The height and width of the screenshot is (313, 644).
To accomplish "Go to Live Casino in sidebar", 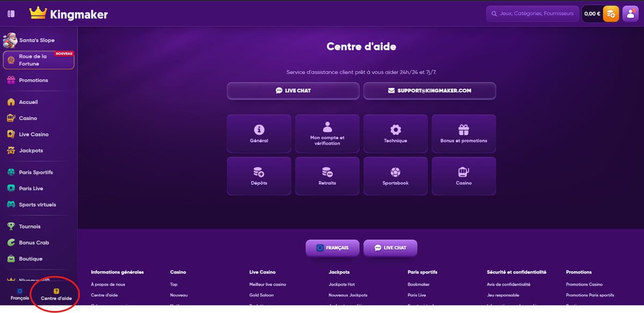I will tap(33, 135).
